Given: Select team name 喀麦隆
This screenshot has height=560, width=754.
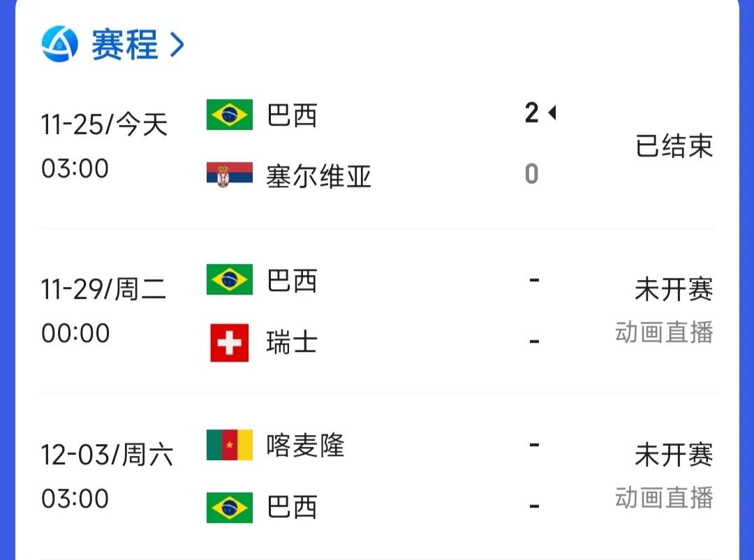Looking at the screenshot, I should pyautogui.click(x=305, y=445).
